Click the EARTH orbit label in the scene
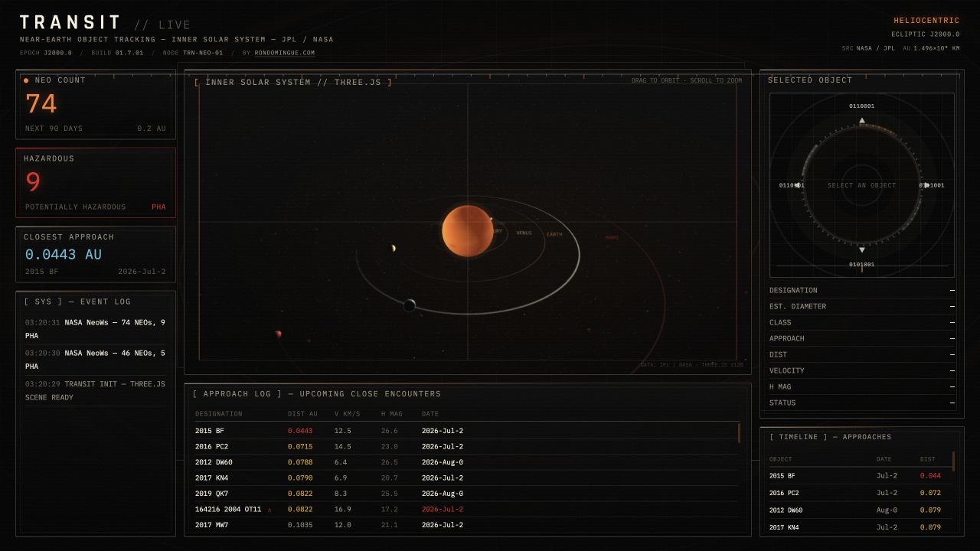Screen dimensions: 980x551 [554, 234]
